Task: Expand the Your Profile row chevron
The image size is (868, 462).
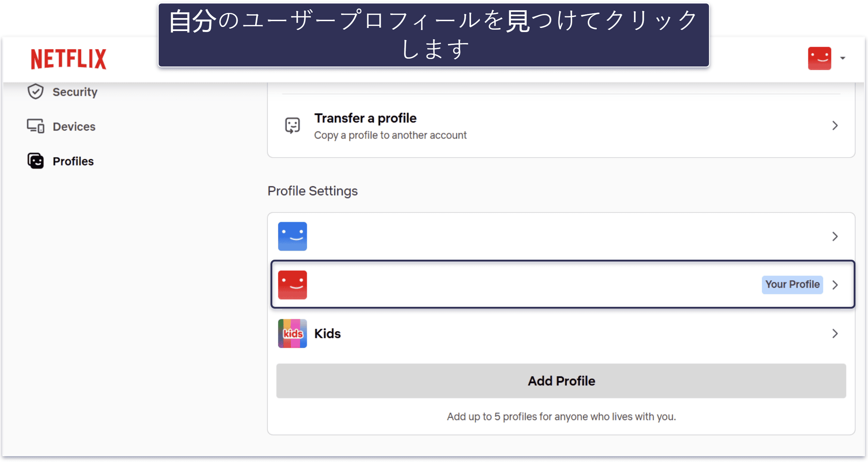Action: point(835,285)
